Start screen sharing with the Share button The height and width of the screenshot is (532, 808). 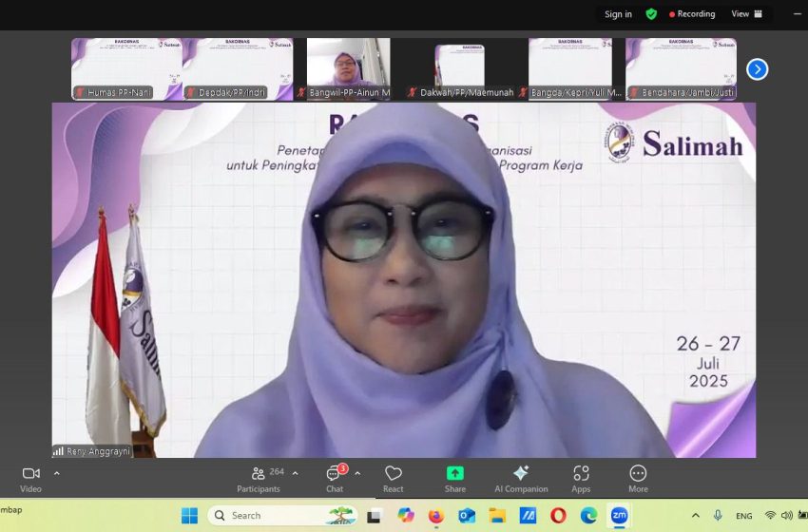pyautogui.click(x=455, y=478)
